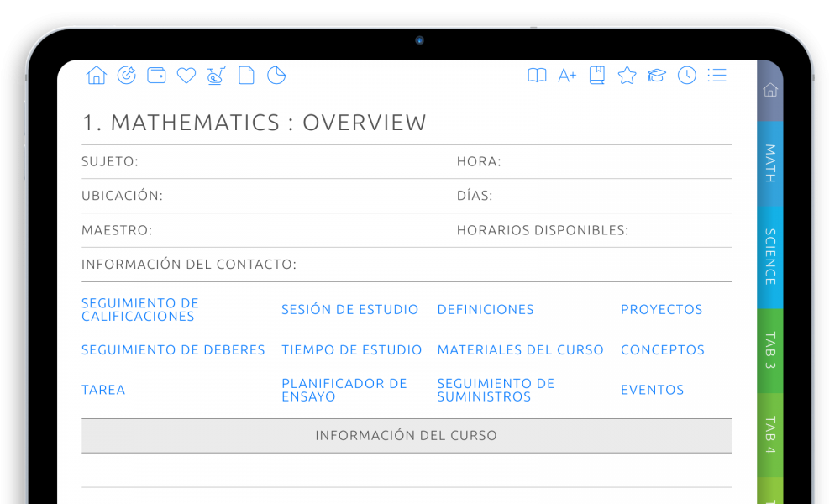The width and height of the screenshot is (840, 504).
Task: Switch to the MATH side tab
Action: tap(770, 164)
